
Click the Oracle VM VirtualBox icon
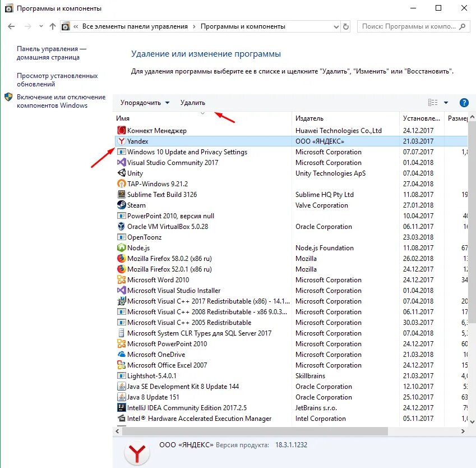pos(122,226)
